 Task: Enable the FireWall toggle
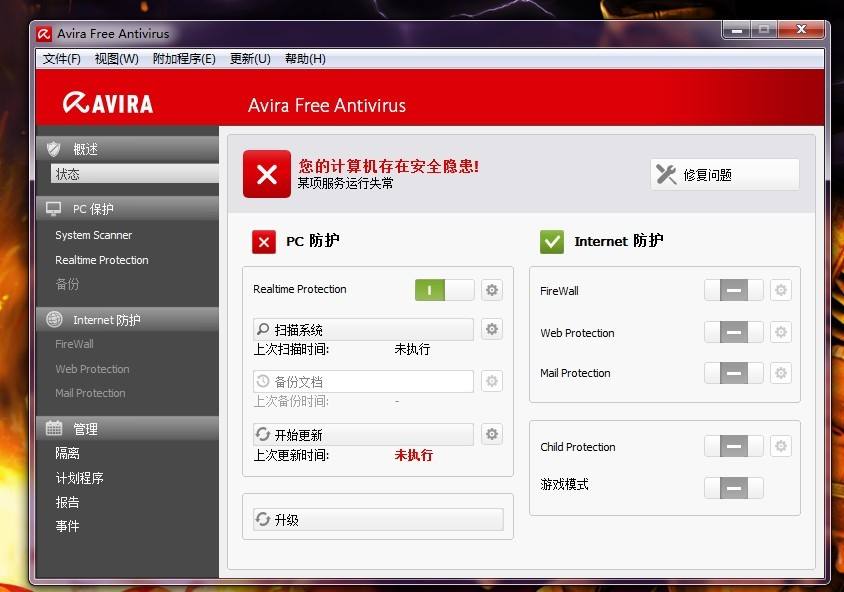(734, 290)
